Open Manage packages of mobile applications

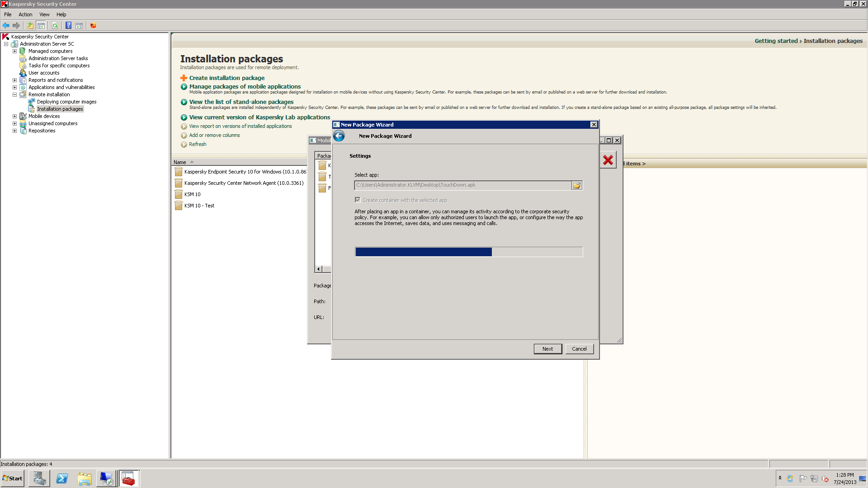(x=245, y=86)
